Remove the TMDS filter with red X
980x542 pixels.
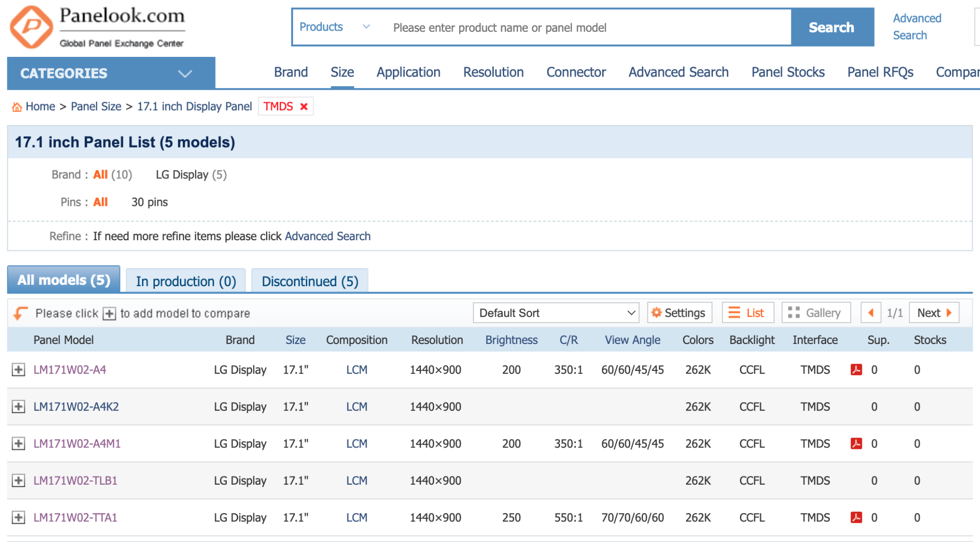304,106
